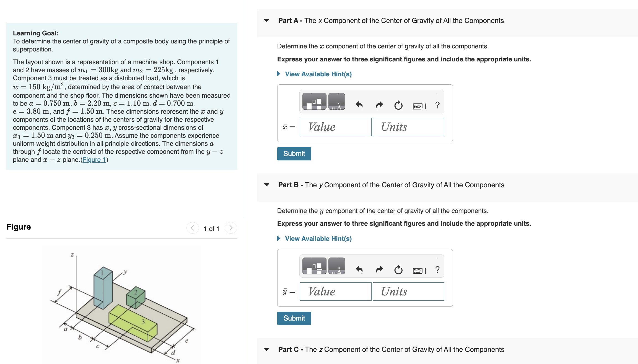Click the redo arrow in Part A answer toolbar

379,105
